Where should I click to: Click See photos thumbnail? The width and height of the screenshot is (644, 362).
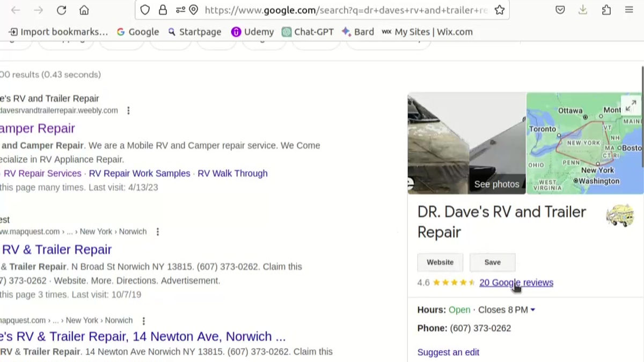pos(466,143)
